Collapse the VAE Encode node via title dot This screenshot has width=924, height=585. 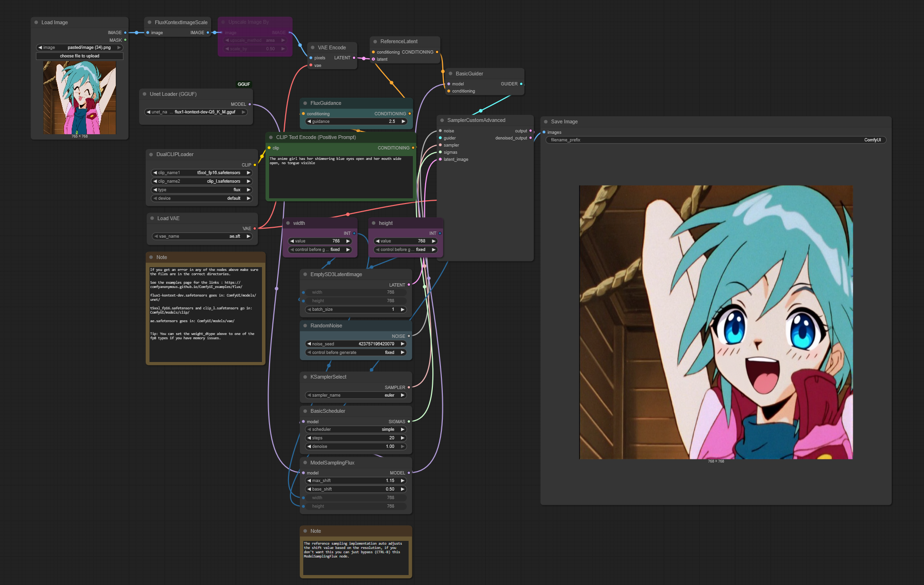[313, 47]
